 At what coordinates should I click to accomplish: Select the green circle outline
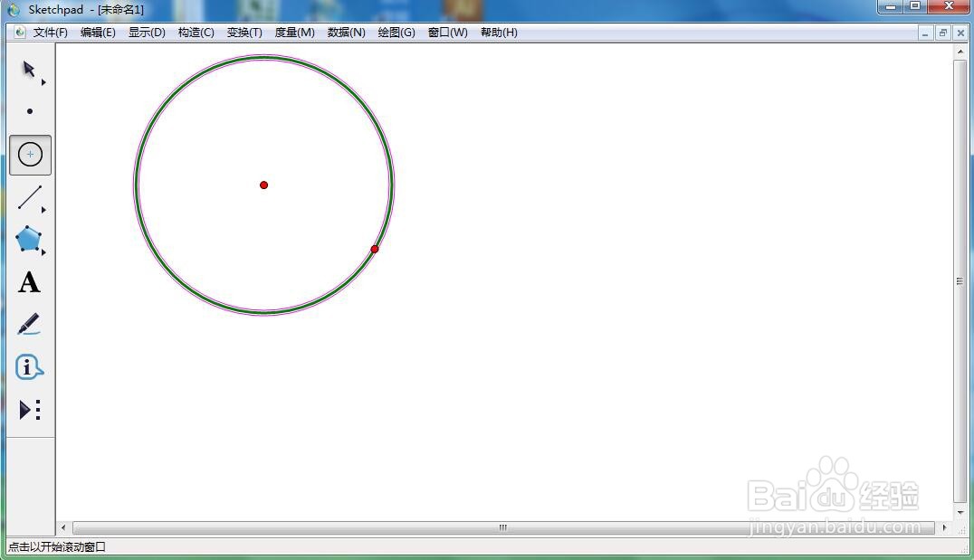(x=137, y=185)
